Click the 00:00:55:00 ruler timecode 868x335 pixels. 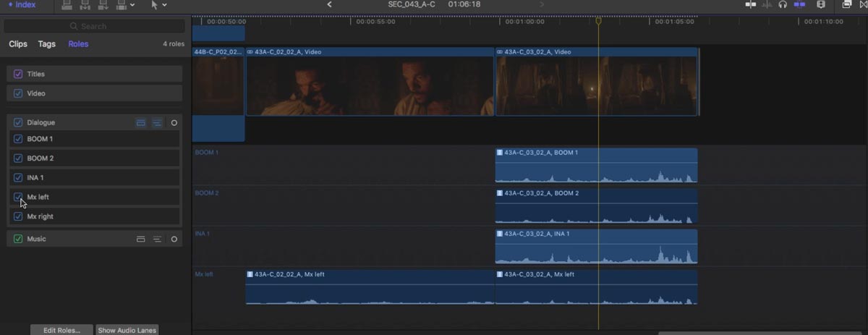tap(375, 22)
